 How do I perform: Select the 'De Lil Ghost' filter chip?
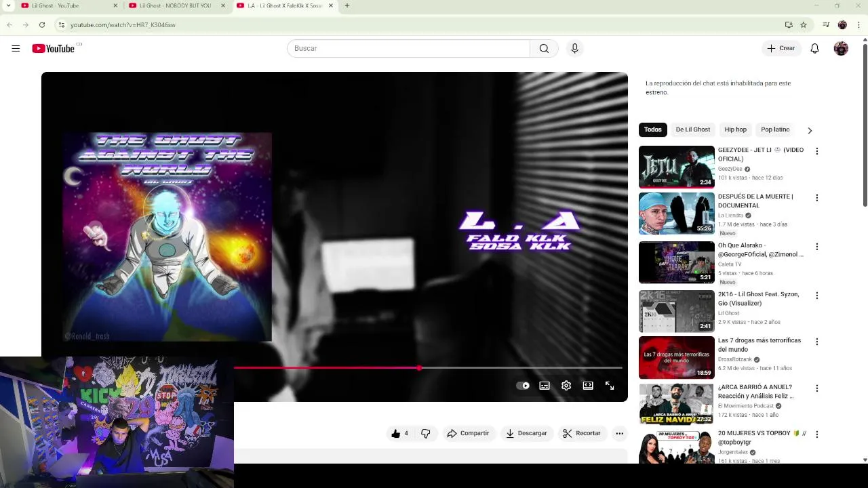(693, 129)
